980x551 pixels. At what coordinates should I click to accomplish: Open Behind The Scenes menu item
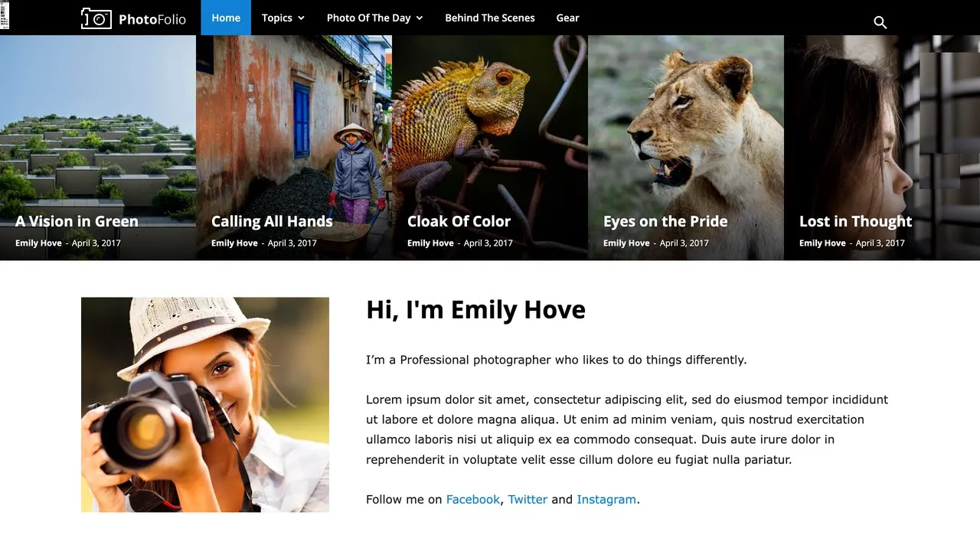tap(490, 18)
